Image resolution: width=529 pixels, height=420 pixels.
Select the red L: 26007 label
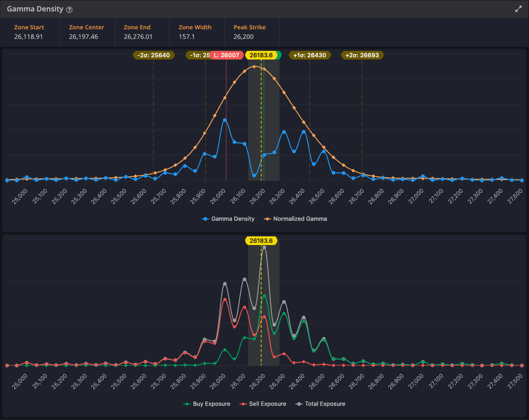point(226,55)
